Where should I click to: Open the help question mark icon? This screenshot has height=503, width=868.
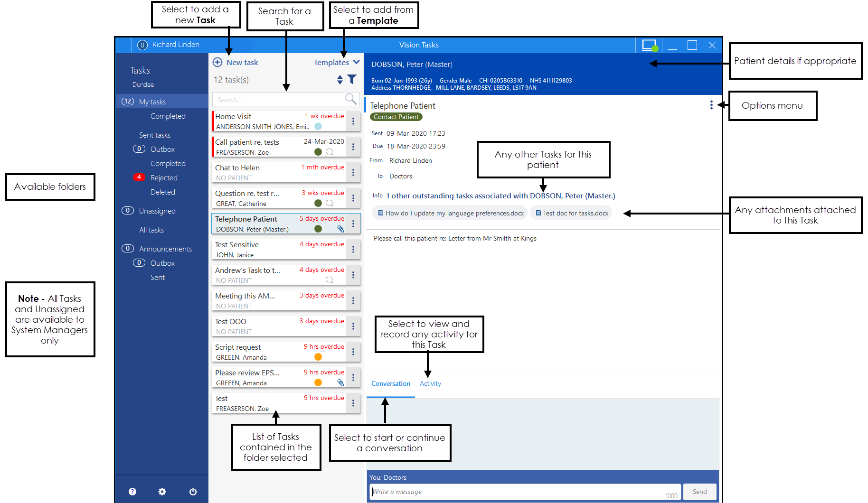(132, 492)
